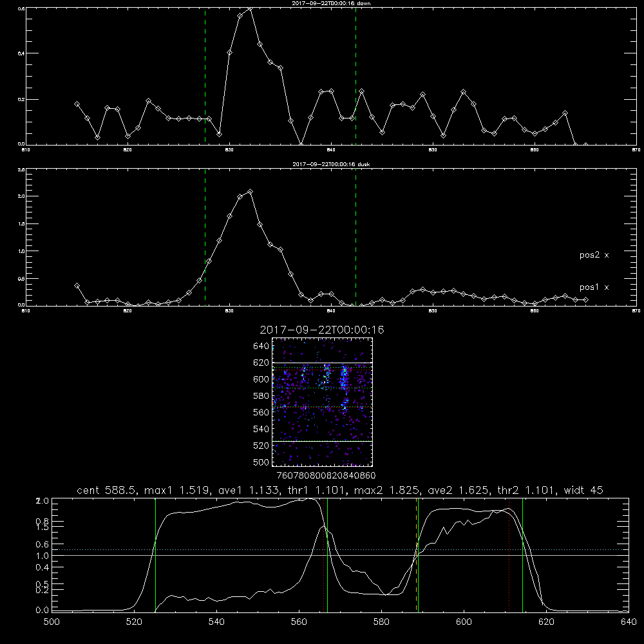Click the 'cent 588.5, max1 1.519' statistics line
The width and height of the screenshot is (644, 644).
[339, 490]
